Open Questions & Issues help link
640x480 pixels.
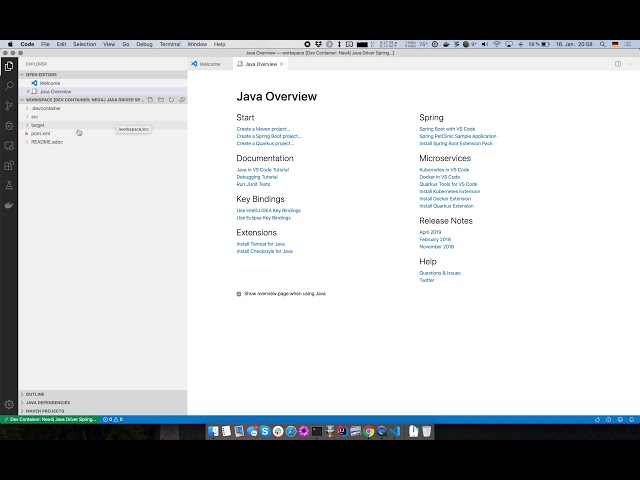pos(440,273)
